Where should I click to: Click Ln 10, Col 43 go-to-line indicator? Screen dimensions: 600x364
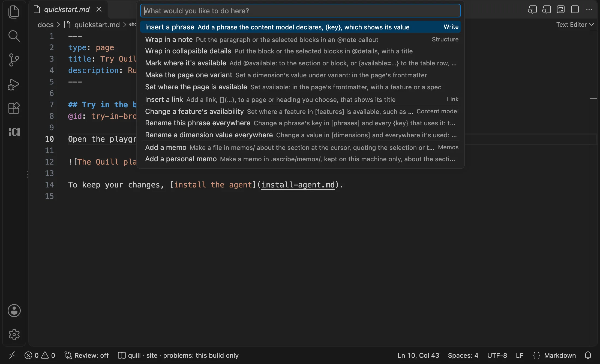coord(418,355)
